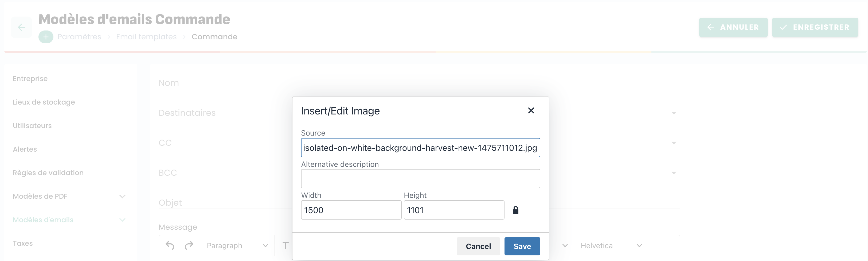
Task: Click the undo arrow in editor toolbar
Action: (x=170, y=245)
